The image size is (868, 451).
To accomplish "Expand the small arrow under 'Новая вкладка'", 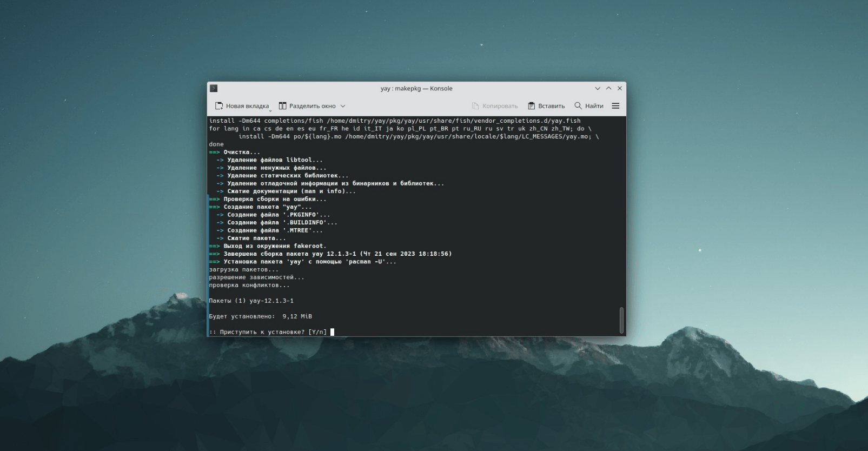I will tap(270, 110).
